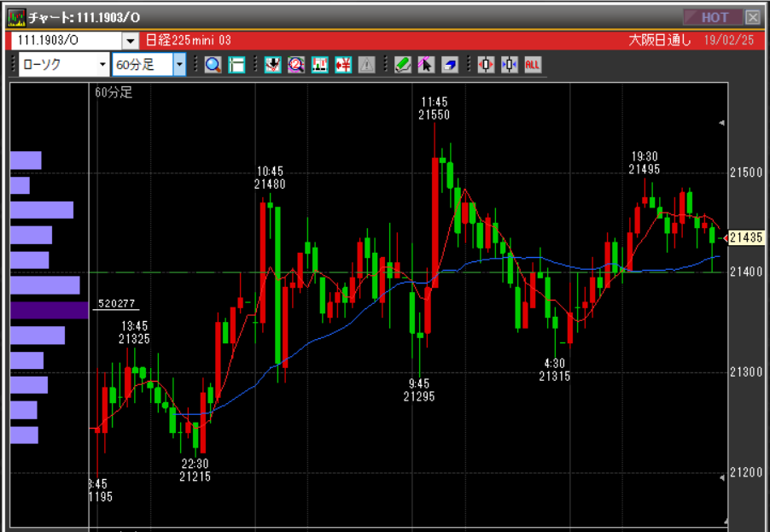Click the magnifier icon with number 2
The width and height of the screenshot is (770, 532).
coord(295,64)
